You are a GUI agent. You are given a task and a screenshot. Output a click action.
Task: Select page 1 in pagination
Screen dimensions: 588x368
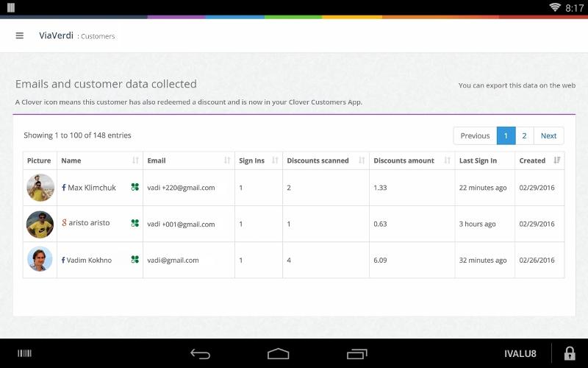point(506,135)
